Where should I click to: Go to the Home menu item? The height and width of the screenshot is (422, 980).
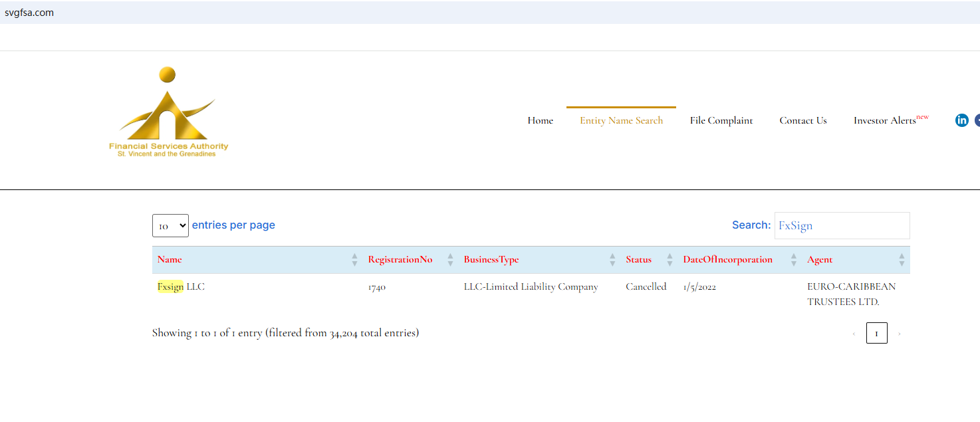[x=540, y=120]
